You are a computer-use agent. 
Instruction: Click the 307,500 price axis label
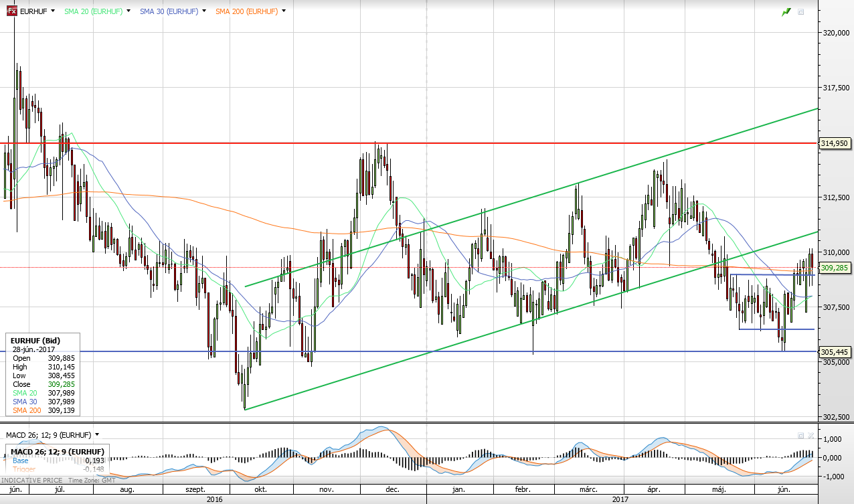(836, 307)
